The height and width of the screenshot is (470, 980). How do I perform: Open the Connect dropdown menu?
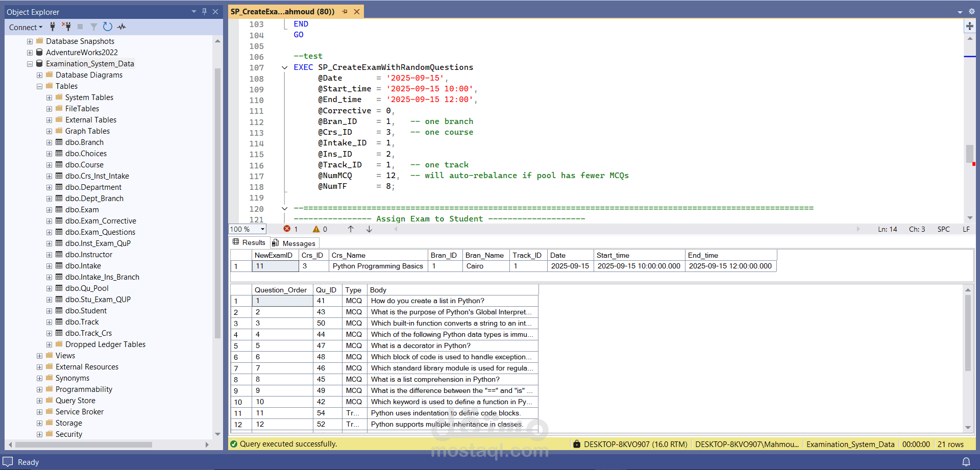point(26,27)
